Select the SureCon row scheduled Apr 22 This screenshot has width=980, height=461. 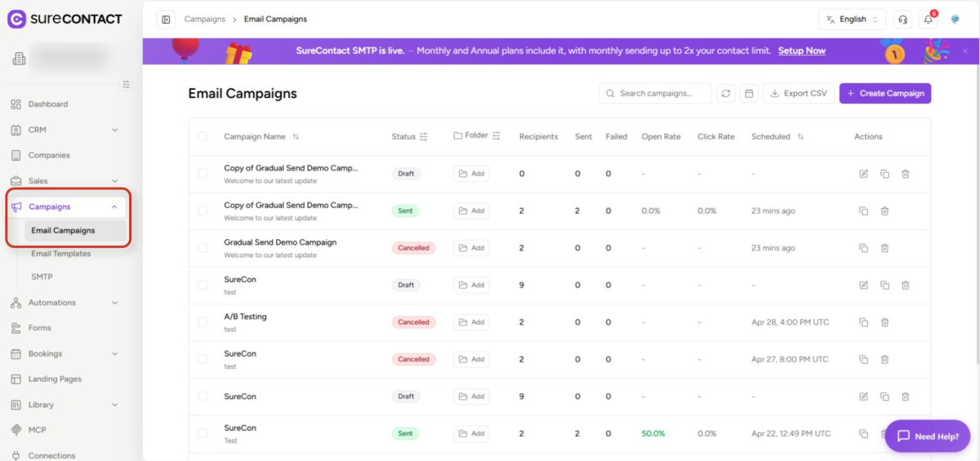(203, 433)
